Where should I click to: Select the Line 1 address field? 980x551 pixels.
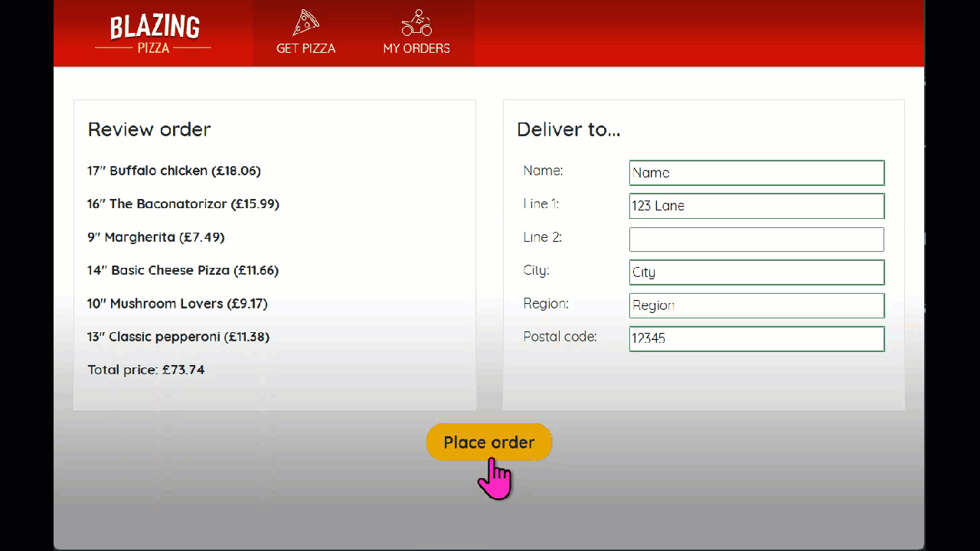(x=756, y=205)
